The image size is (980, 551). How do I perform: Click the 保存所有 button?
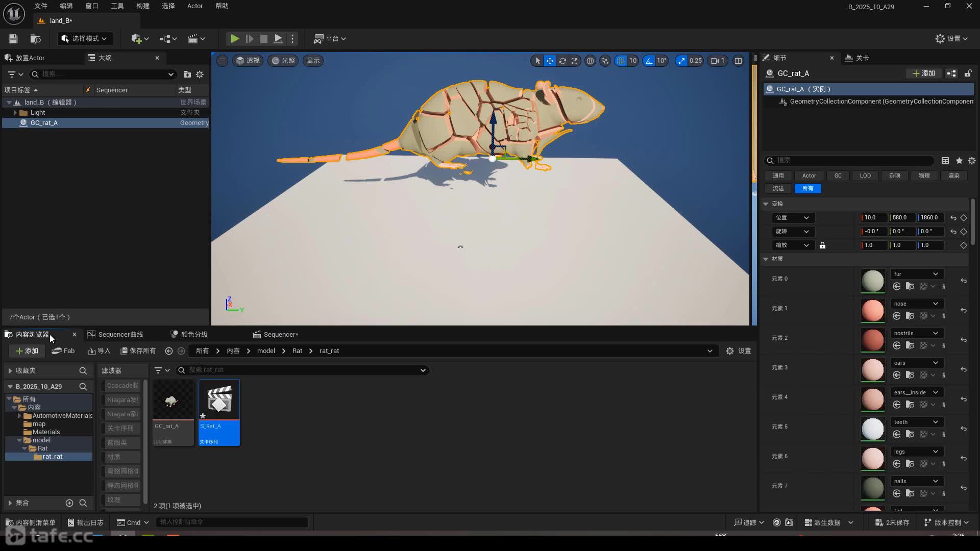138,351
